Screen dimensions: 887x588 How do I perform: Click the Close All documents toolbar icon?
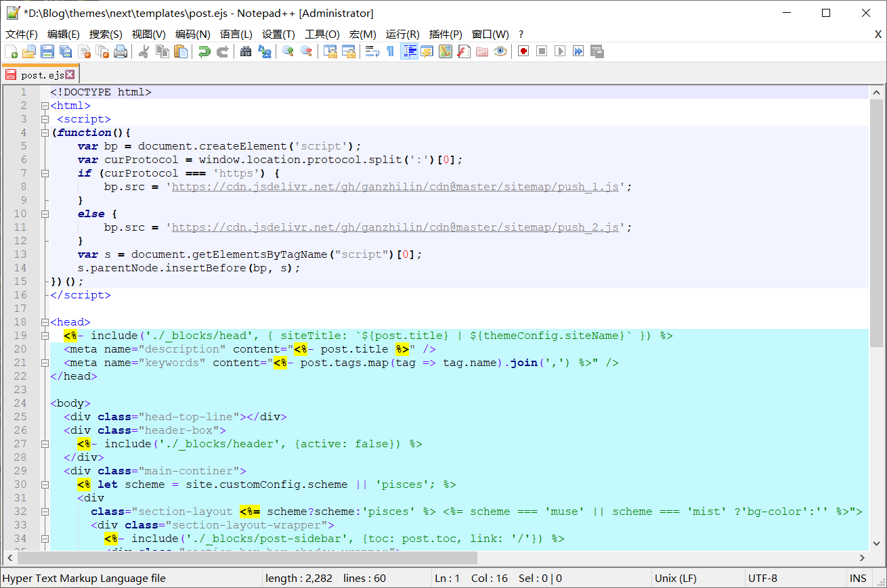click(x=102, y=51)
